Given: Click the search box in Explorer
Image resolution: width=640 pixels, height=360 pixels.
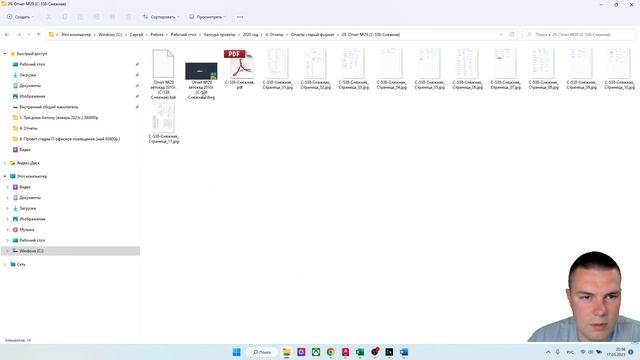Looking at the screenshot, I should tap(579, 35).
